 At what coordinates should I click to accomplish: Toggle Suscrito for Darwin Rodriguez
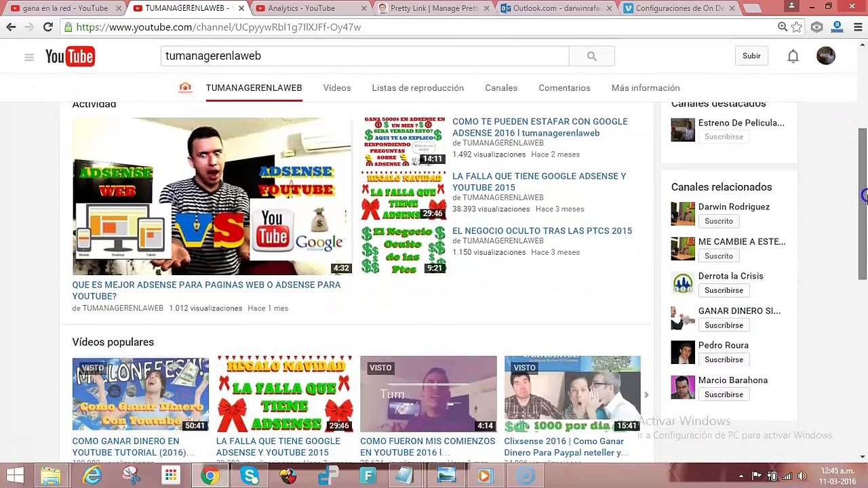tap(719, 221)
